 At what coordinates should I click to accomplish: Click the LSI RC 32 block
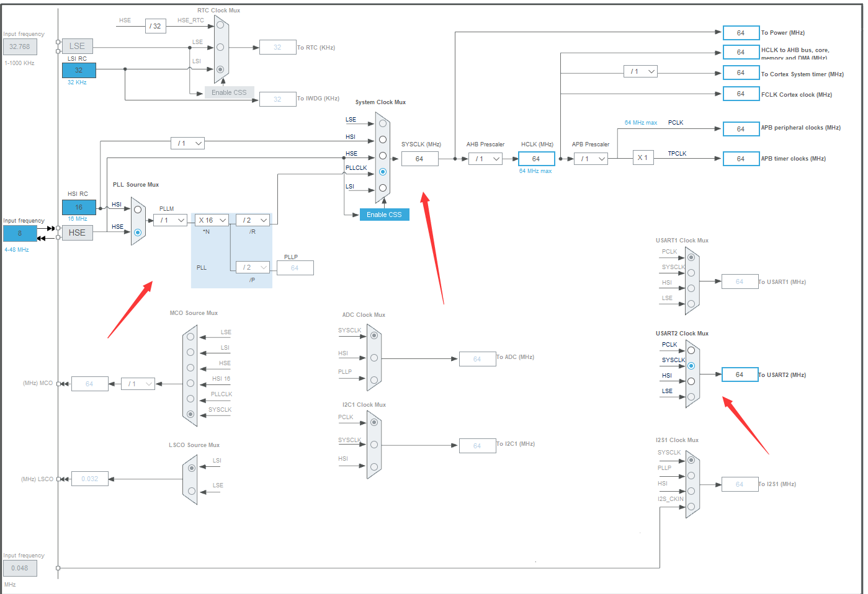[79, 70]
